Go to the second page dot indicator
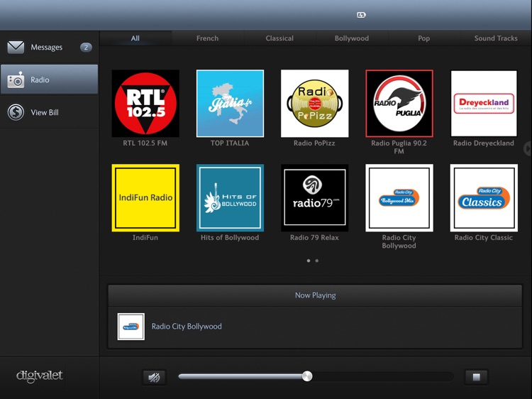This screenshot has height=399, width=532. coord(317,261)
